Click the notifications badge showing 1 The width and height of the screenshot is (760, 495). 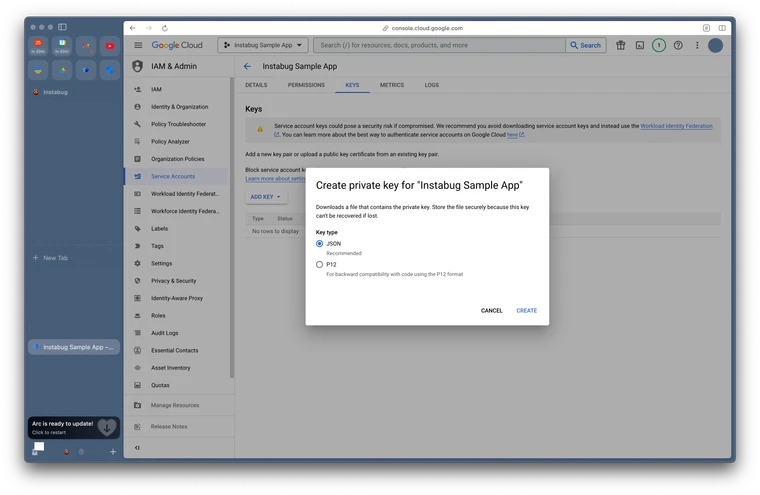(659, 45)
